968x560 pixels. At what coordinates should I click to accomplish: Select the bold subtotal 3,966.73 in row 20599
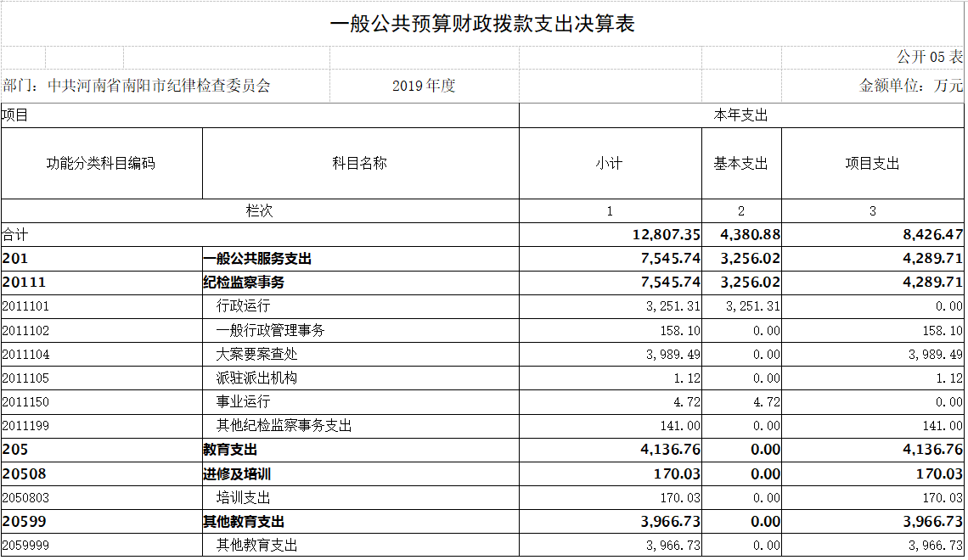click(671, 522)
